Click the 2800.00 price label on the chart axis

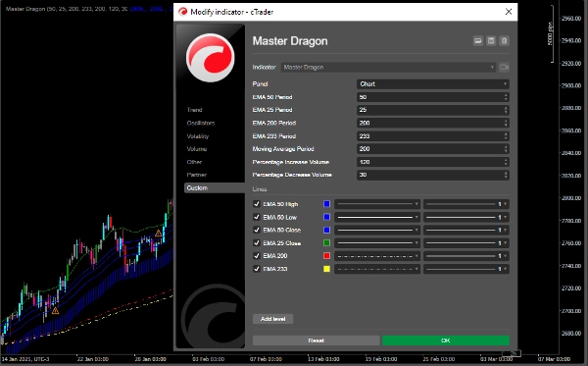tap(571, 198)
